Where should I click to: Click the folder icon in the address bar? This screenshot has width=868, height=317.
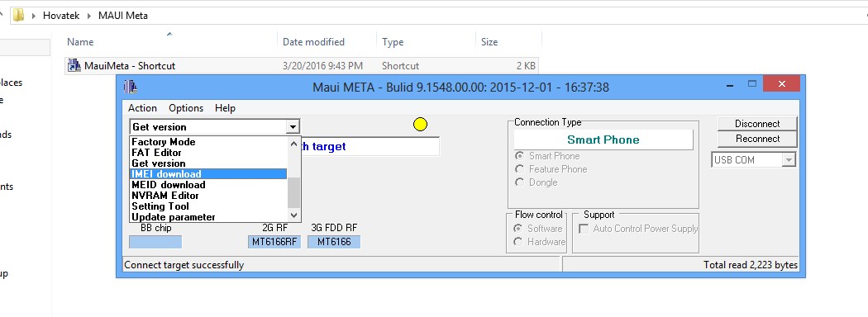pos(19,15)
